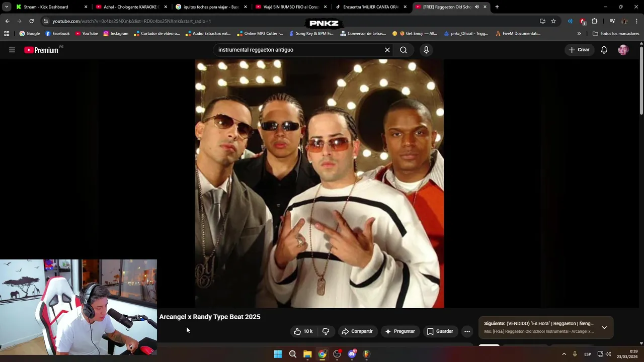Open Chrome extensions puzzle icon

point(595,21)
